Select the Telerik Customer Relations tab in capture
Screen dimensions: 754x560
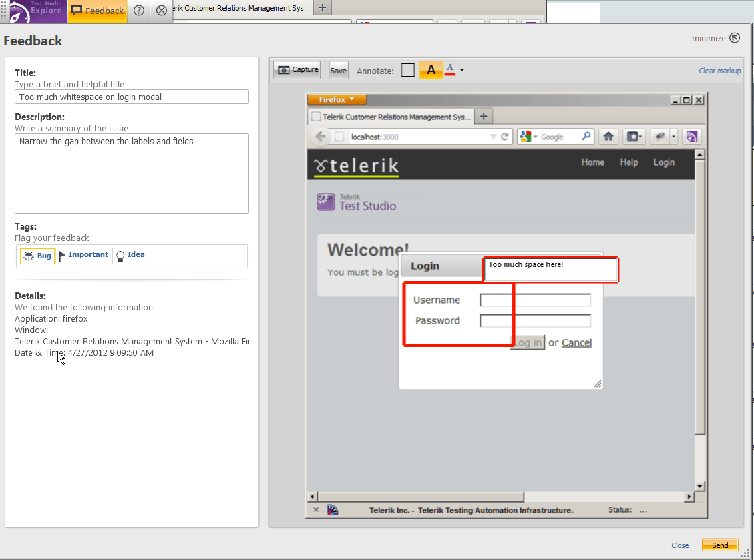pyautogui.click(x=391, y=117)
